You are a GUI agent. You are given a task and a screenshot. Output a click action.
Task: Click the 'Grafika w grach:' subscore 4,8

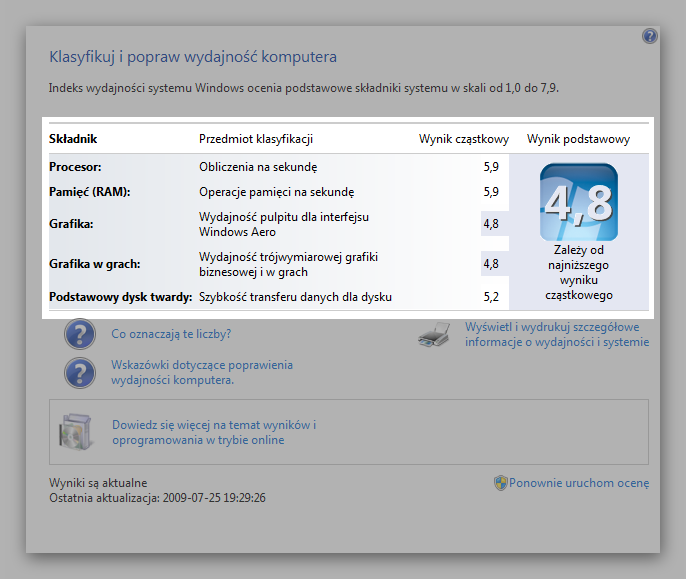[x=491, y=264]
